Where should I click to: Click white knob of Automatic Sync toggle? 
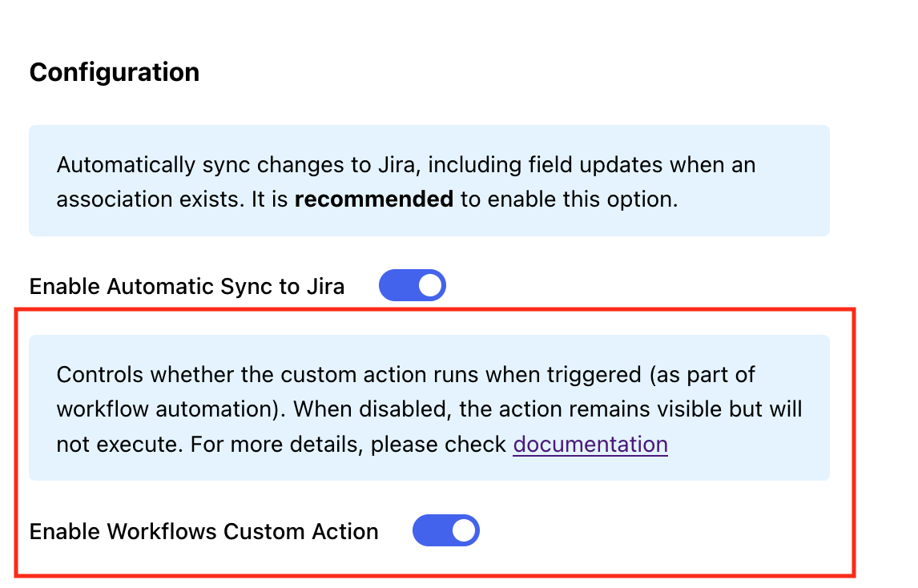430,285
